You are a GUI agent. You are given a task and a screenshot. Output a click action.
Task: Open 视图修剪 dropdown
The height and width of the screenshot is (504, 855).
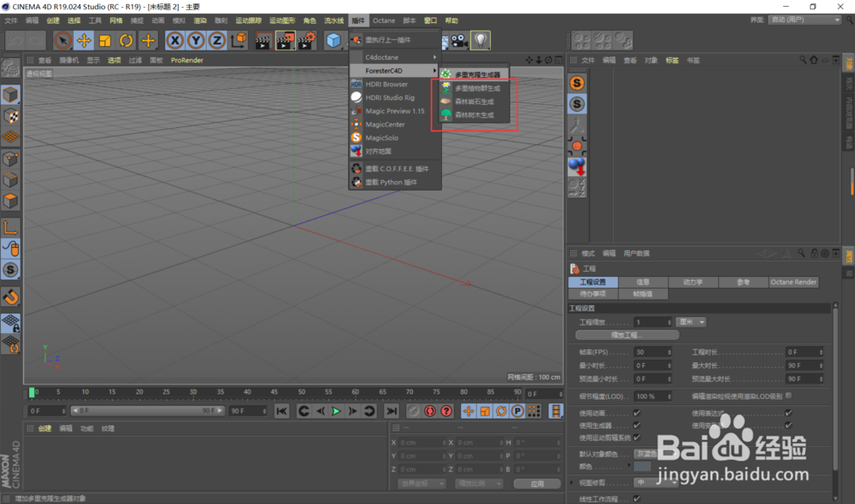point(656,483)
